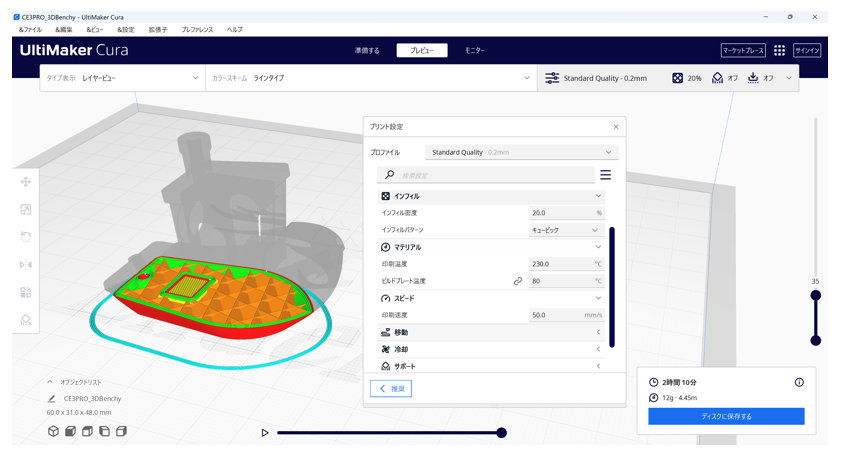This screenshot has width=843, height=458.
Task: Click the pencil icon beside CE3PRO_3DBenchy
Action: (51, 398)
